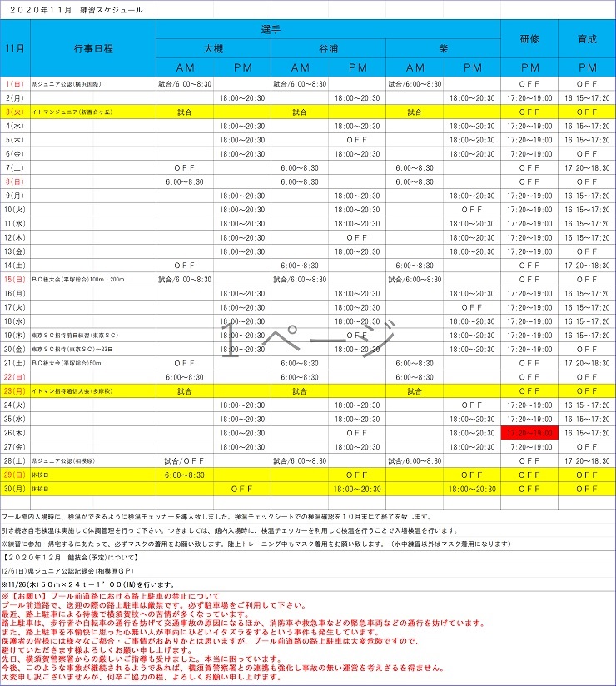Select the '谷浦' column header
Screen dimensions: 616x686
[x=328, y=48]
